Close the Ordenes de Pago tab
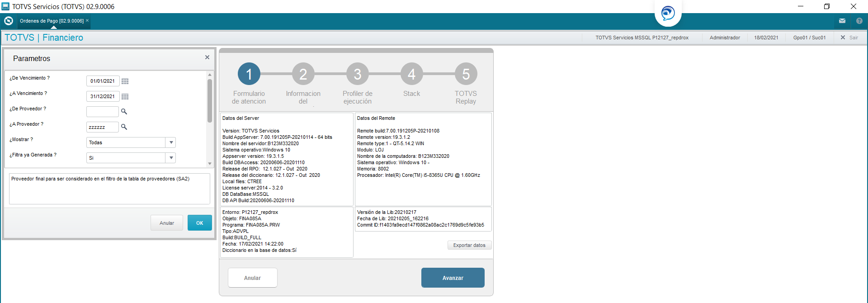 tap(87, 20)
